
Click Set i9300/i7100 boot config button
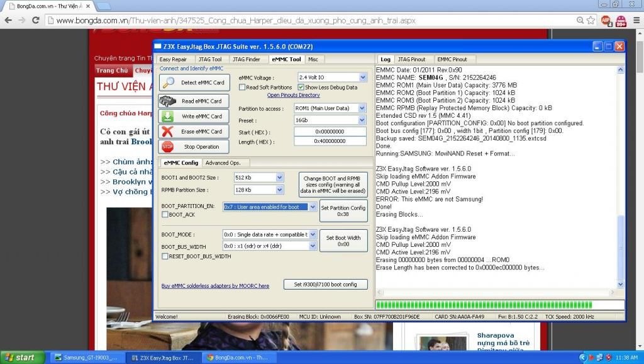click(x=325, y=284)
